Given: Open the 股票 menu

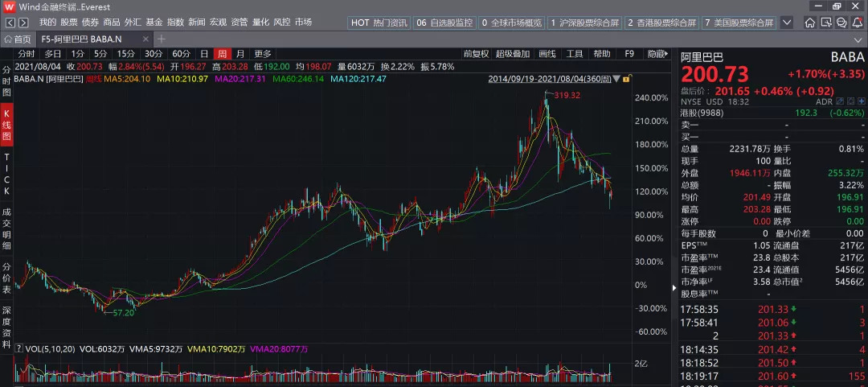Looking at the screenshot, I should (x=69, y=23).
